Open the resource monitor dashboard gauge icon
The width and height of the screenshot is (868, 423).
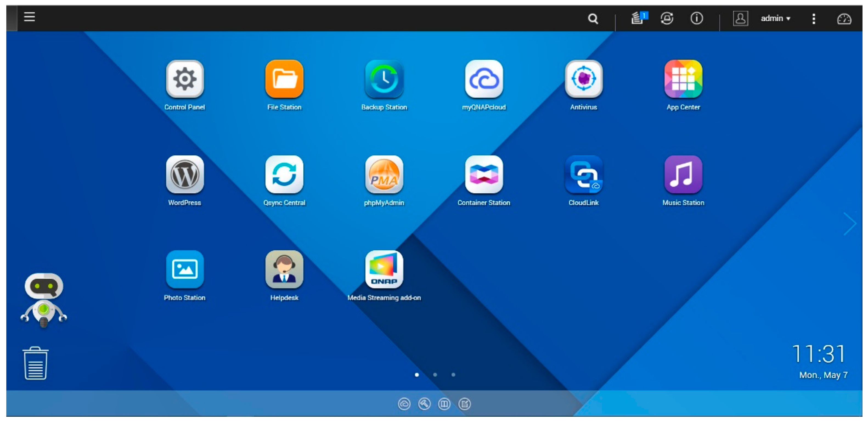point(844,19)
